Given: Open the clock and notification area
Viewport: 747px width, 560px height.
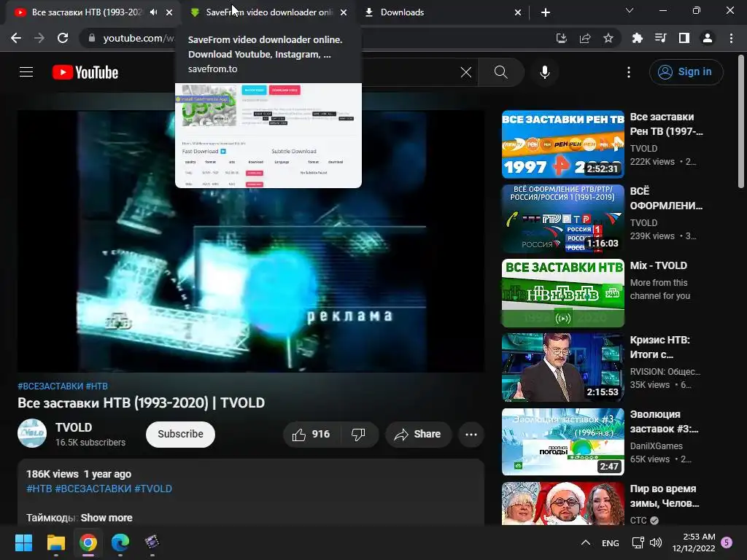Looking at the screenshot, I should (x=703, y=542).
